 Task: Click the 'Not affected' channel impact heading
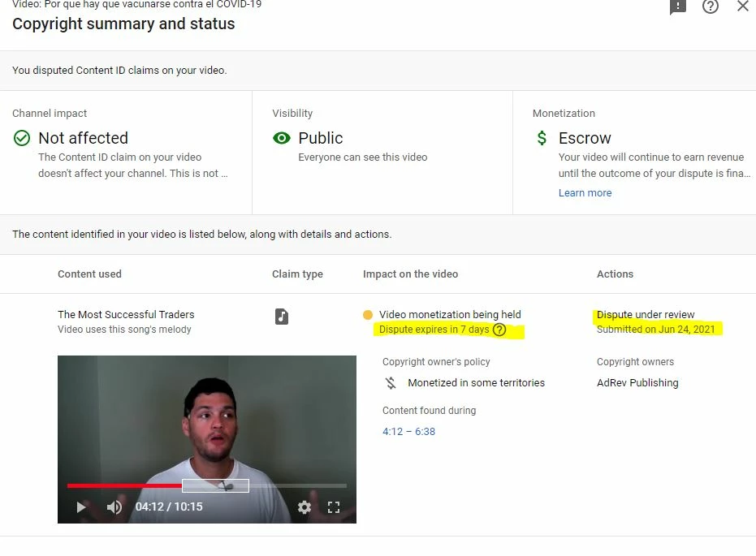click(83, 138)
